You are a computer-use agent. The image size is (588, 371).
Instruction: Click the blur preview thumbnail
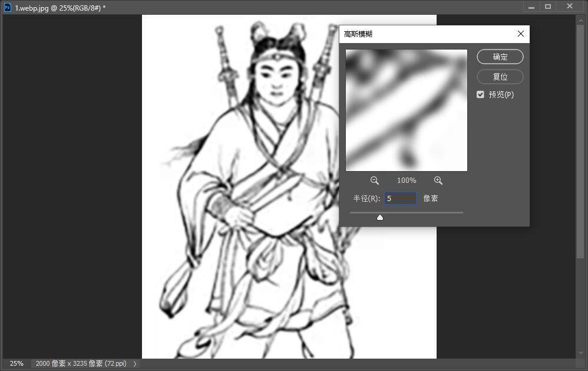click(x=407, y=110)
